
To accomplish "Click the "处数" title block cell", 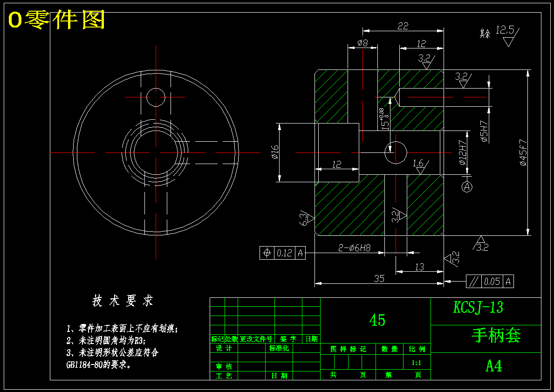I will [231, 339].
